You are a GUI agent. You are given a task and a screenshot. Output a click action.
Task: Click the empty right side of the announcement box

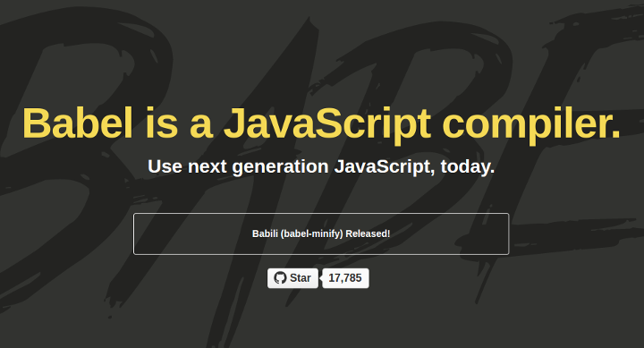450,233
